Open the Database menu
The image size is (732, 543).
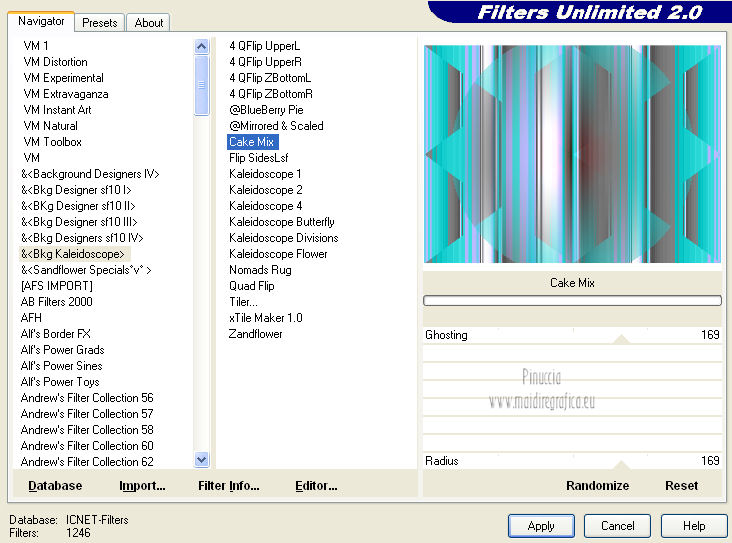click(55, 486)
